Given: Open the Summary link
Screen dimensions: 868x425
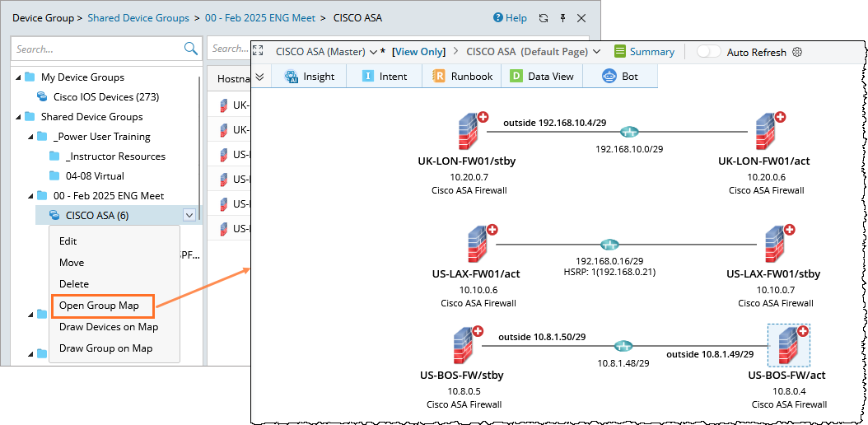Looking at the screenshot, I should click(x=652, y=52).
